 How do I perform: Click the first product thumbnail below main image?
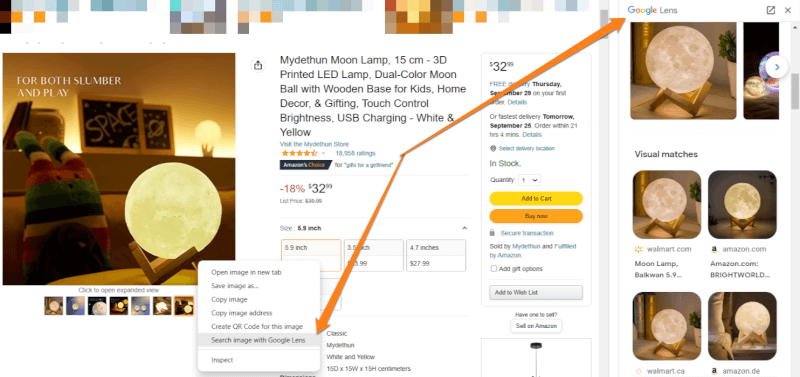pyautogui.click(x=54, y=306)
